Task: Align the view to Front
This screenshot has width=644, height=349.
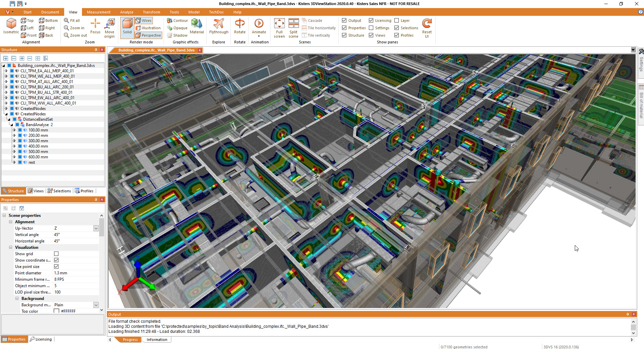Action: [29, 35]
